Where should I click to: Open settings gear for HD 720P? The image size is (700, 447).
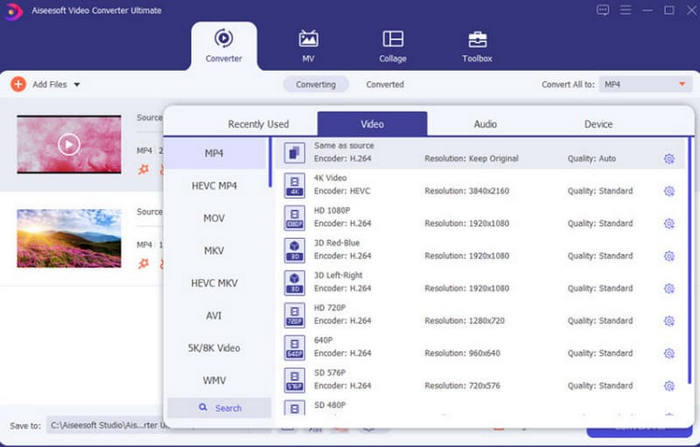[x=669, y=321]
